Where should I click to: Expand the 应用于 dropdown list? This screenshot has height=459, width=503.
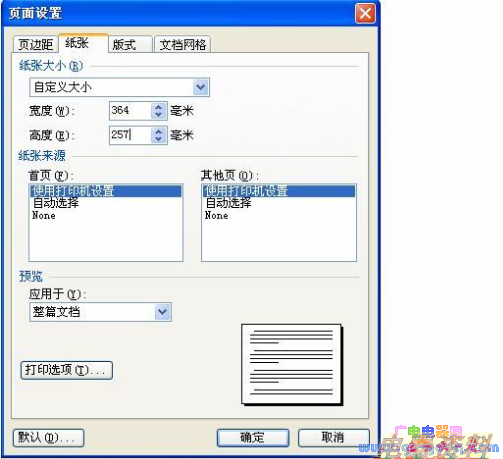pyautogui.click(x=163, y=312)
